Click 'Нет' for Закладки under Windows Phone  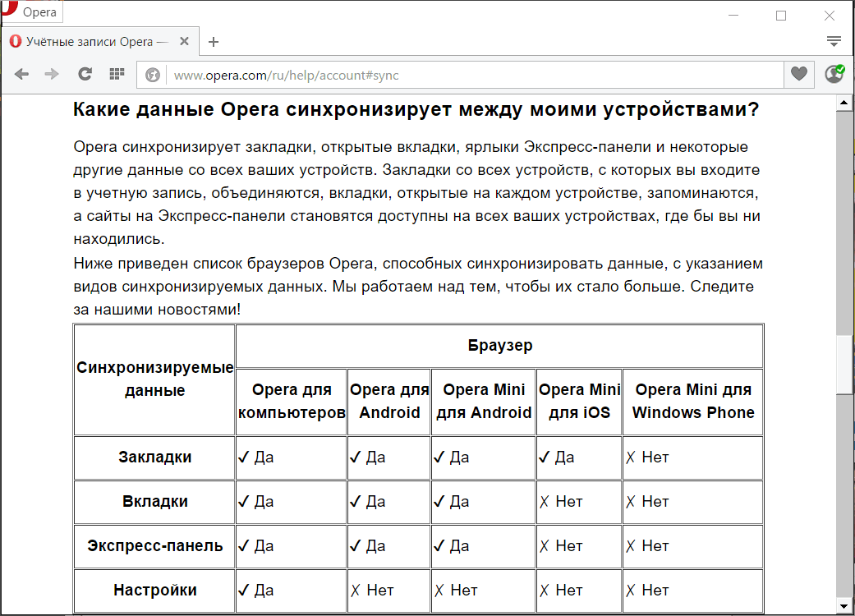pyautogui.click(x=647, y=457)
